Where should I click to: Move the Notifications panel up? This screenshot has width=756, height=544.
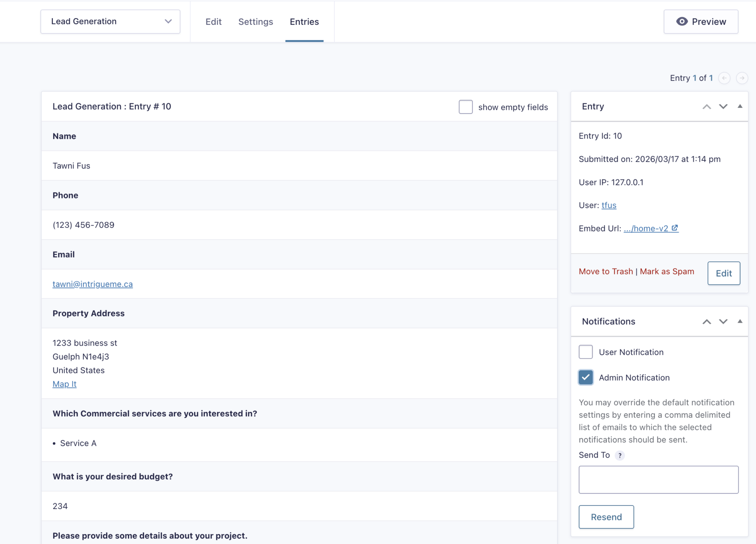[706, 322]
